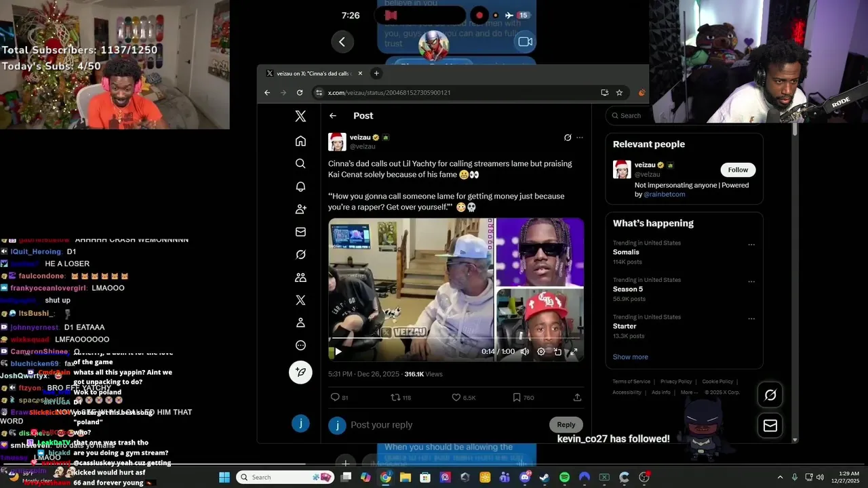The image size is (868, 488).
Task: Open Premium X icon in sidebar
Action: coord(300,300)
